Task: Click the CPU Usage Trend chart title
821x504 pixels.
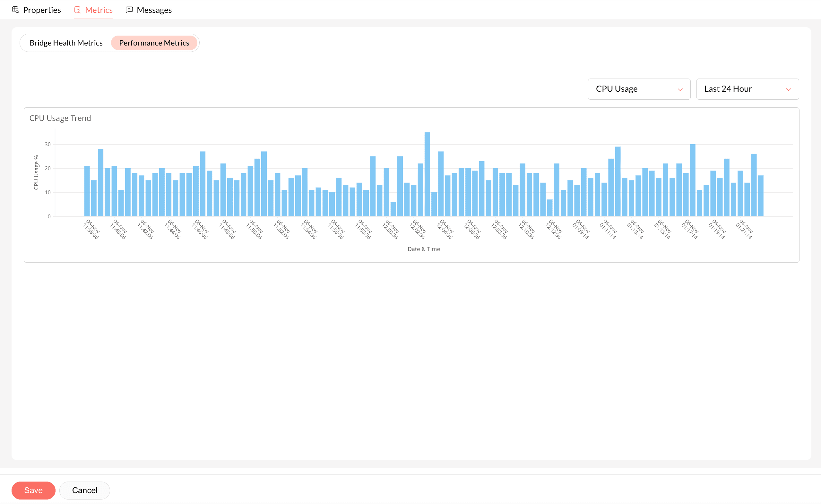Action: pos(60,118)
